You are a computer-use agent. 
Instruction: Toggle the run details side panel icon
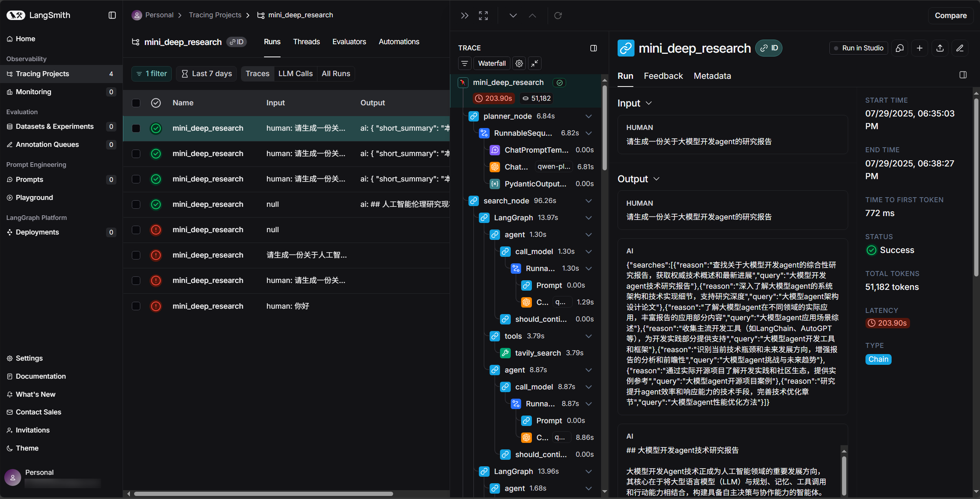point(963,75)
